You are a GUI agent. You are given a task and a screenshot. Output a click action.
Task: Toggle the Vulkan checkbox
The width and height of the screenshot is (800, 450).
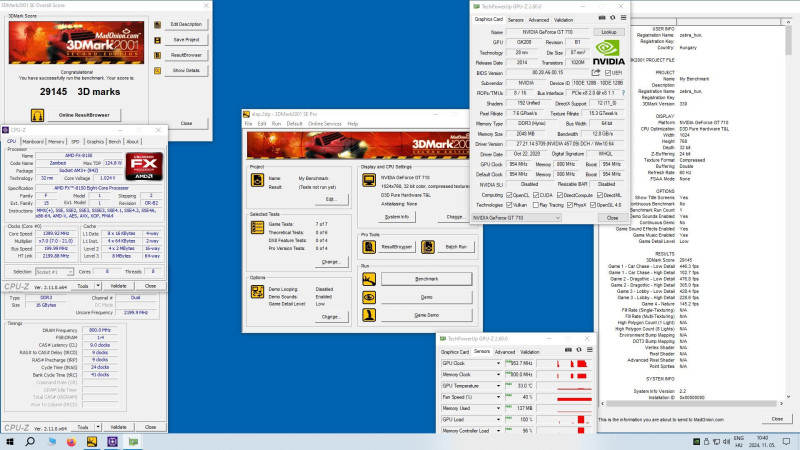tap(509, 205)
